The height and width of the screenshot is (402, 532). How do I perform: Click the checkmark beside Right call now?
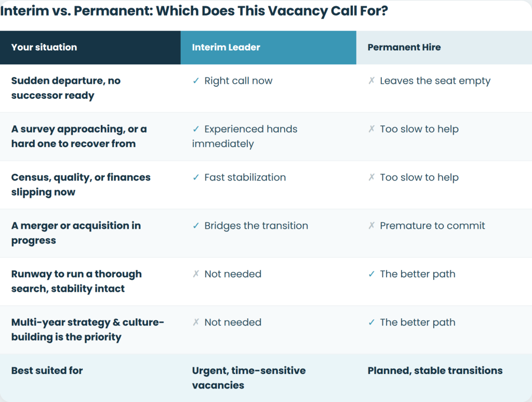point(196,81)
